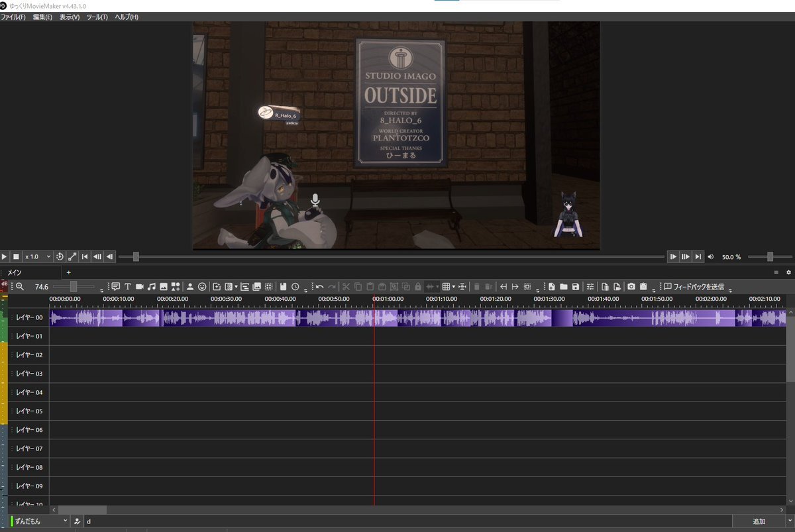Select レイヤー 07 layer header

(28, 449)
